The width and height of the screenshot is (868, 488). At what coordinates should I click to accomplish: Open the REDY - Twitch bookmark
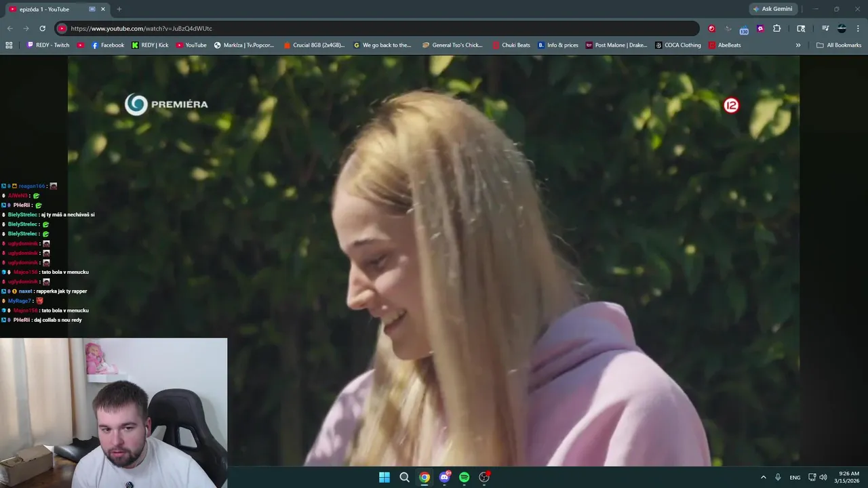tap(48, 45)
